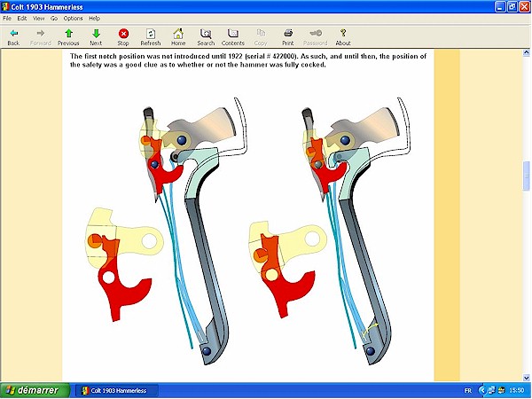Viewport: 532px width, 399px height.
Task: Print the current page
Action: point(288,36)
